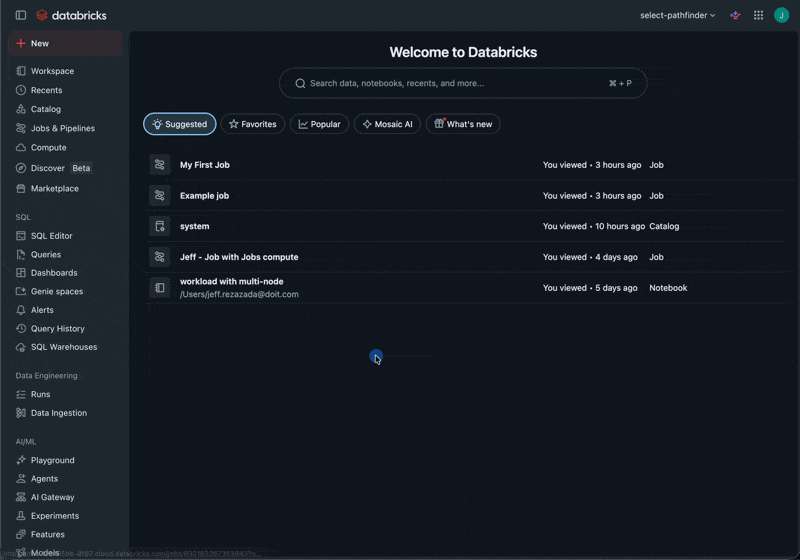Click the Query History icon
Screen dimensions: 800x560
(21, 328)
